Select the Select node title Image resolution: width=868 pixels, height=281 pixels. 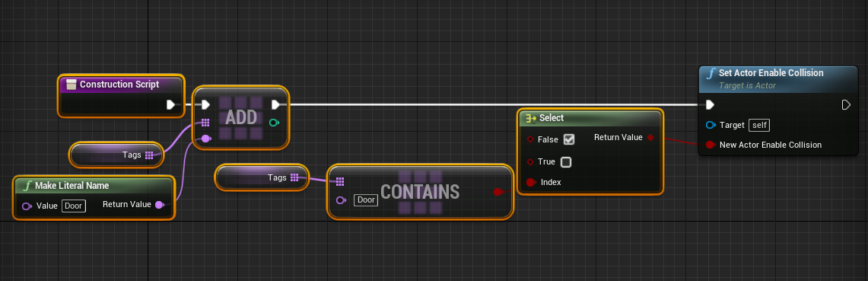pyautogui.click(x=552, y=118)
